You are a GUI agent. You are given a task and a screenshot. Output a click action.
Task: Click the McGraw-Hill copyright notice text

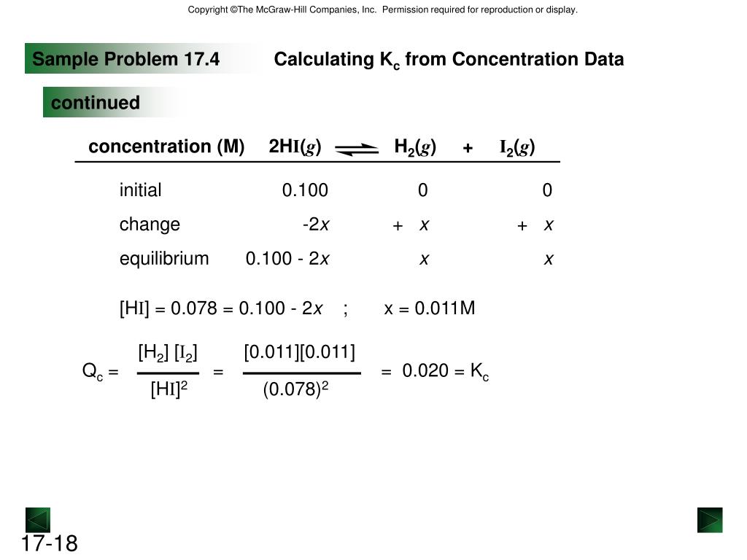(382, 9)
